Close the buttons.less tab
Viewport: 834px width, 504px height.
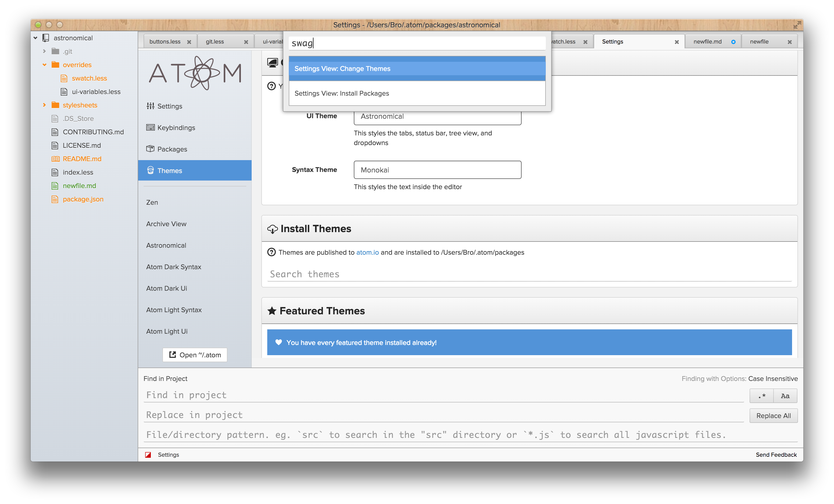tap(189, 42)
